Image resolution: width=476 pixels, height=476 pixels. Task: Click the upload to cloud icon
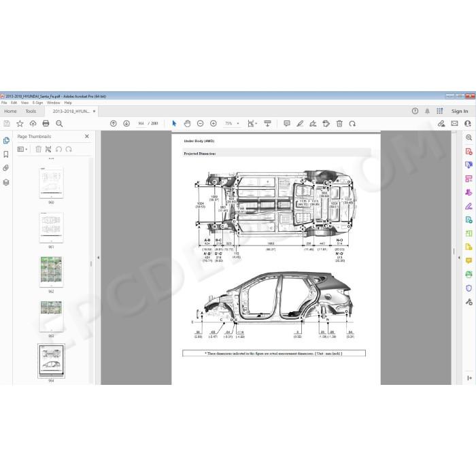coord(33,124)
